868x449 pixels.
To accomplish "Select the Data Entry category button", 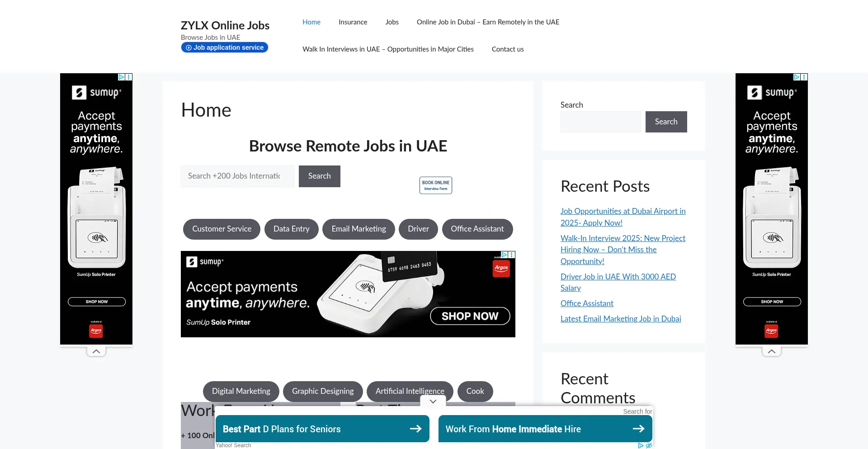I will 291,229.
